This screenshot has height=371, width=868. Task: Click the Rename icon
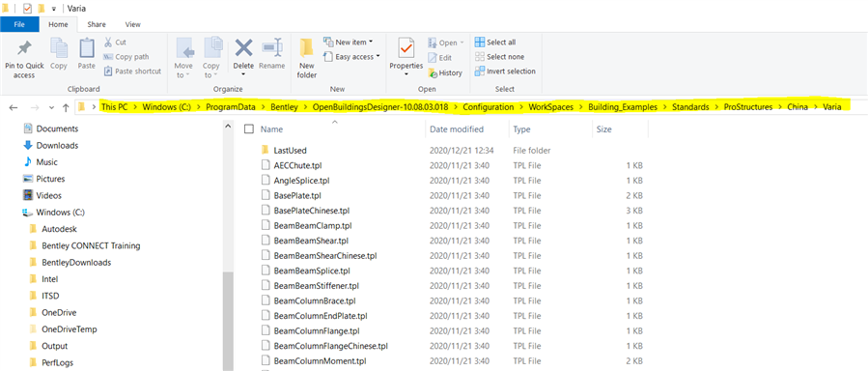pos(272,48)
